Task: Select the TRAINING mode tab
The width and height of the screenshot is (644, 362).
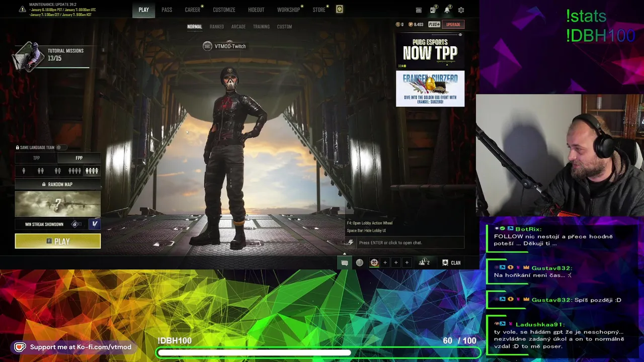Action: [261, 27]
